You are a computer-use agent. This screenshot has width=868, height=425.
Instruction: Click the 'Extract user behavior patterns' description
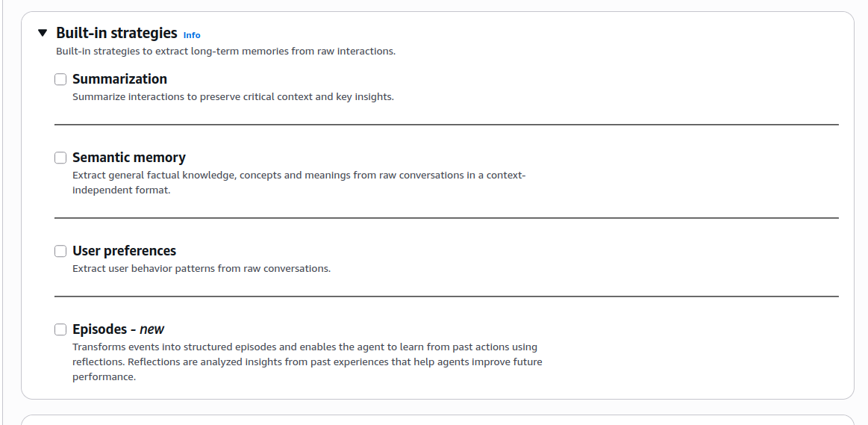[x=201, y=269]
